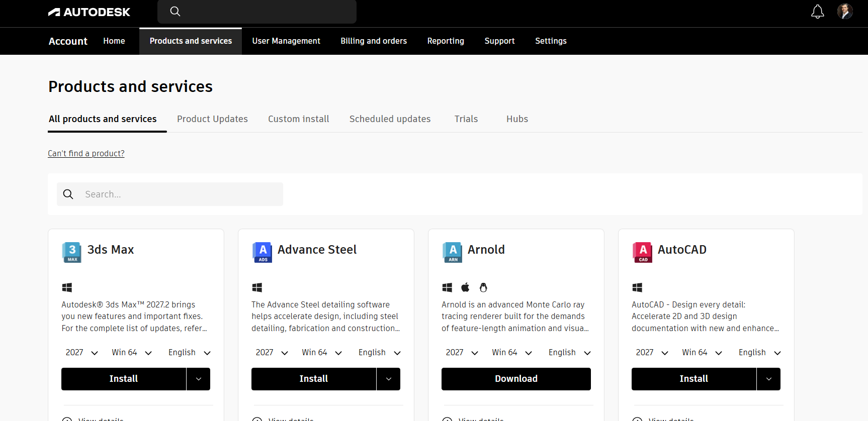868x421 pixels.
Task: Open the user profile avatar
Action: pos(845,11)
